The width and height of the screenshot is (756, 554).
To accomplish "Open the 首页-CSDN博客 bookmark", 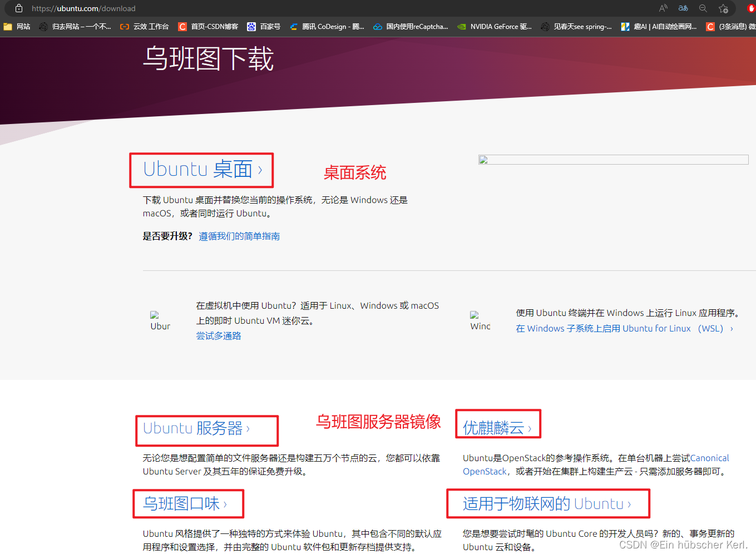I will (x=208, y=26).
